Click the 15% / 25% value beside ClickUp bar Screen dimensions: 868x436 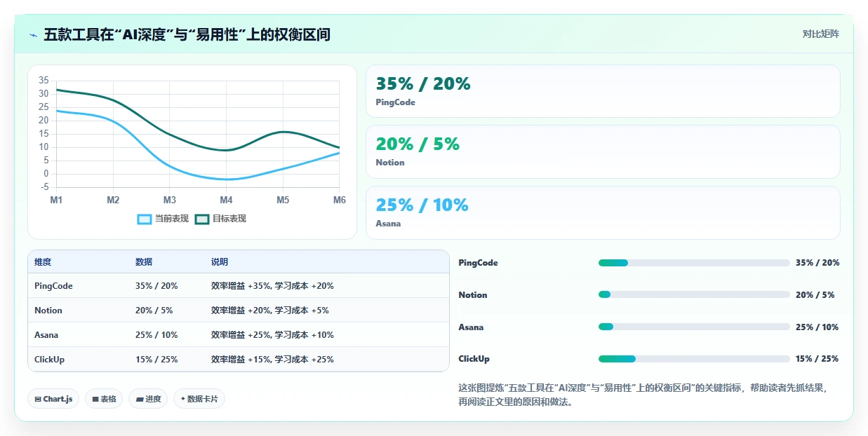click(817, 359)
